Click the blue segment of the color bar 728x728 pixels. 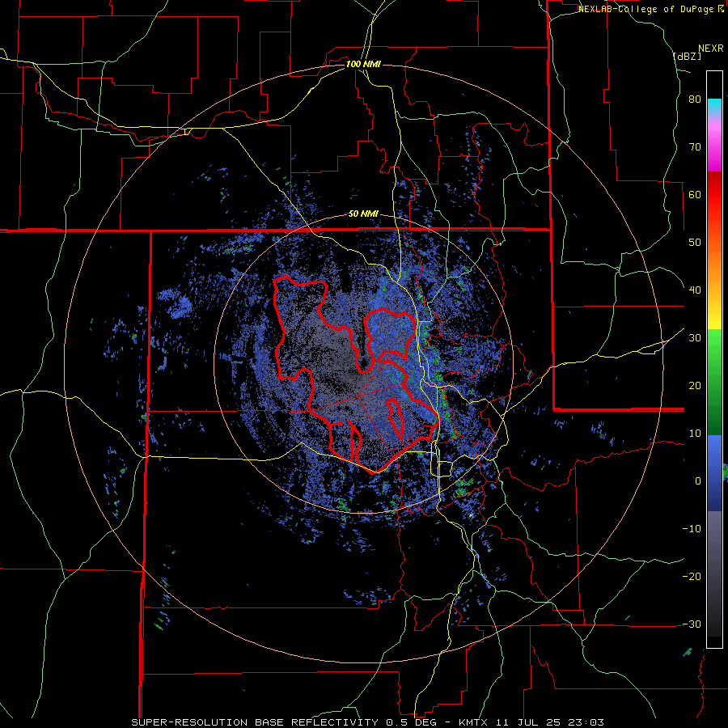714,473
